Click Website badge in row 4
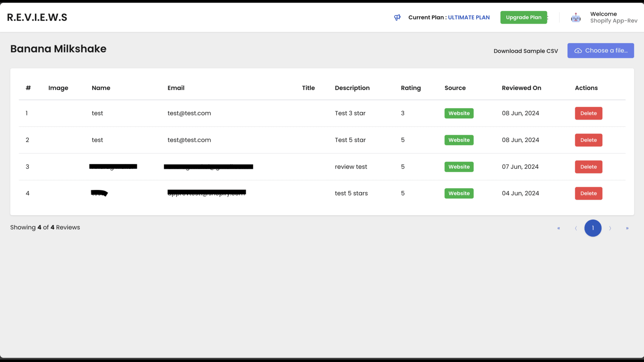 click(459, 193)
